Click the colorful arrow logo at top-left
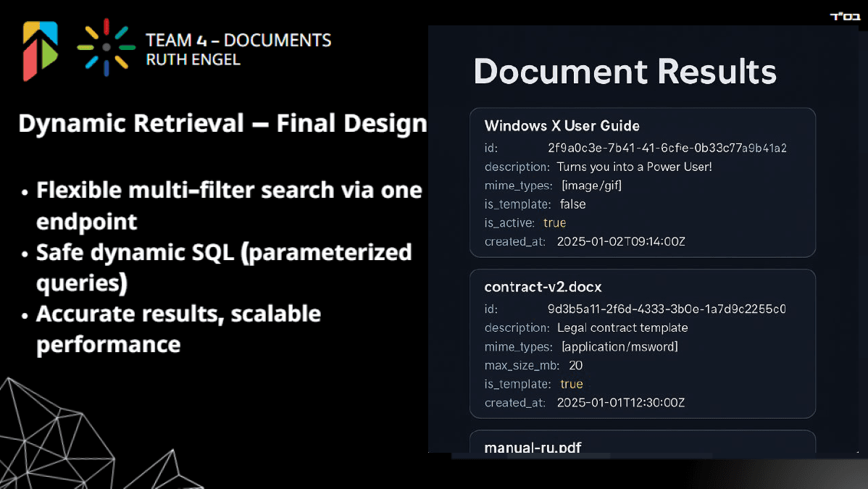The image size is (868, 489). [x=40, y=51]
